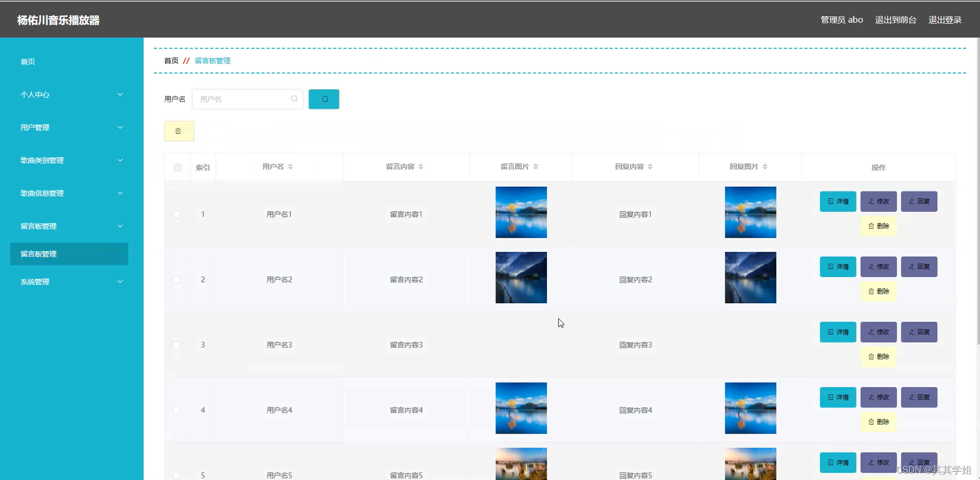Click 回复 for row 用户名4
Viewport: 980px width, 480px height.
[919, 397]
